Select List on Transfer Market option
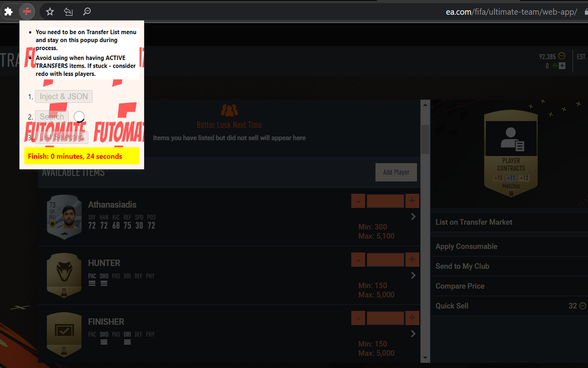This screenshot has width=588, height=368. pyautogui.click(x=509, y=222)
